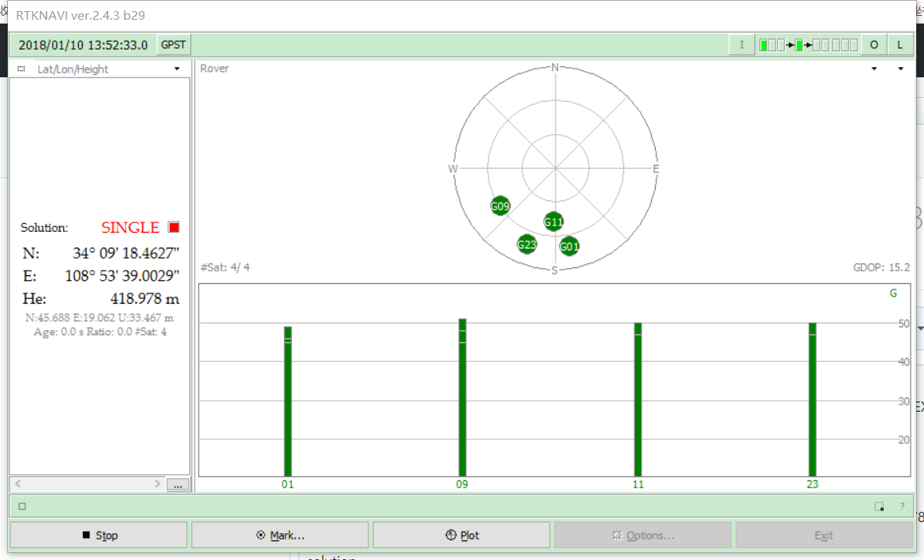Click the help question mark in the status bar
The height and width of the screenshot is (560, 924).
tap(903, 506)
